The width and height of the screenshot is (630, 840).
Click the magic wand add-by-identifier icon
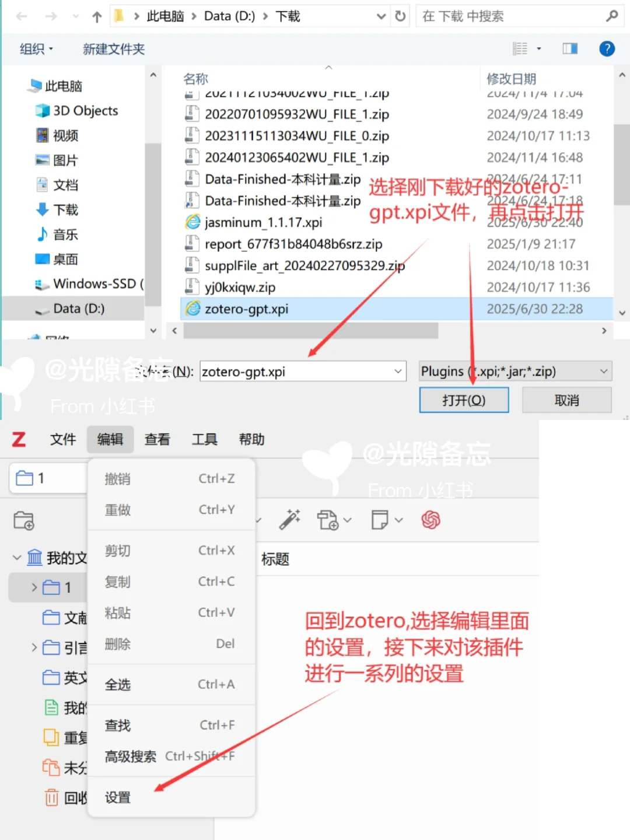pos(290,520)
